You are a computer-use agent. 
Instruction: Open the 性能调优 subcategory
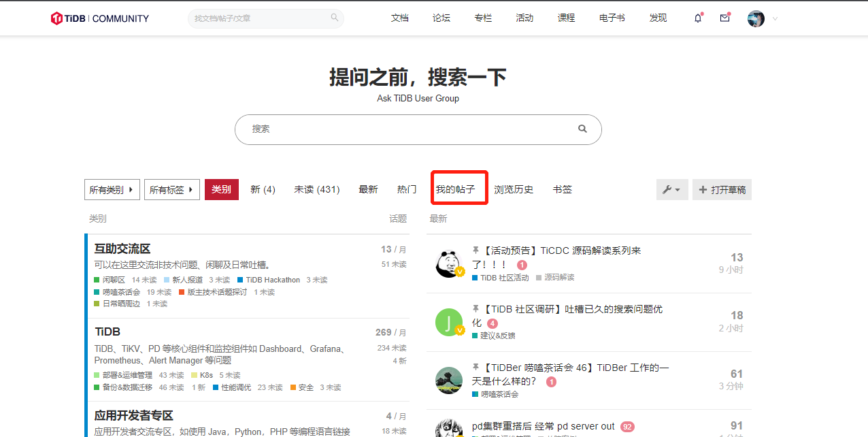click(232, 387)
